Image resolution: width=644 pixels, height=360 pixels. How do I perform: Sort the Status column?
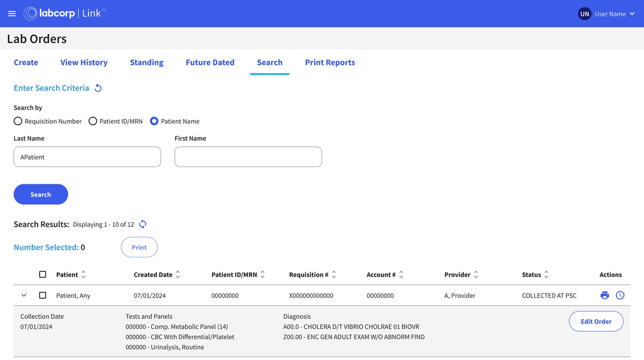[547, 275]
